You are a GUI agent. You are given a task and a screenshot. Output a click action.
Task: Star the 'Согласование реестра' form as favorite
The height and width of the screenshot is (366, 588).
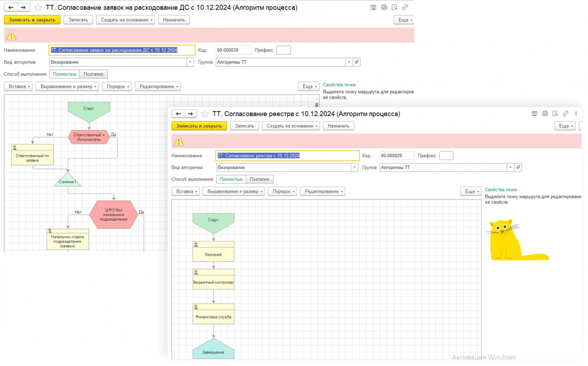pos(205,114)
